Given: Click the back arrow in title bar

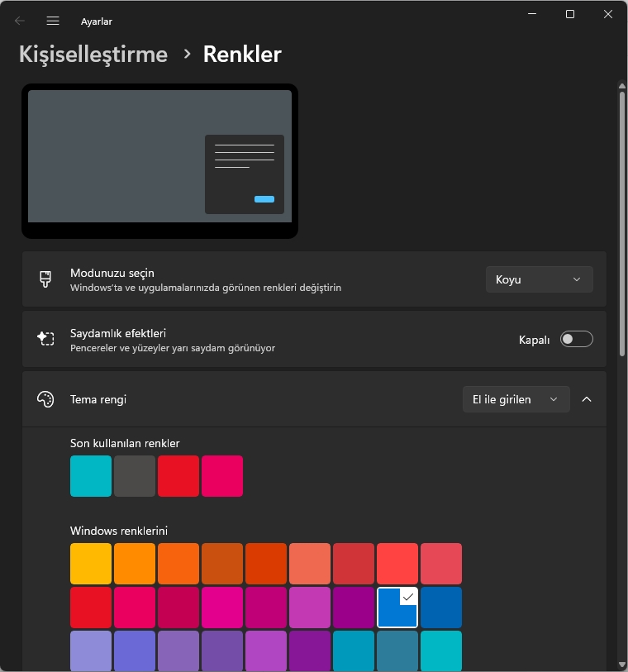Looking at the screenshot, I should click(20, 21).
